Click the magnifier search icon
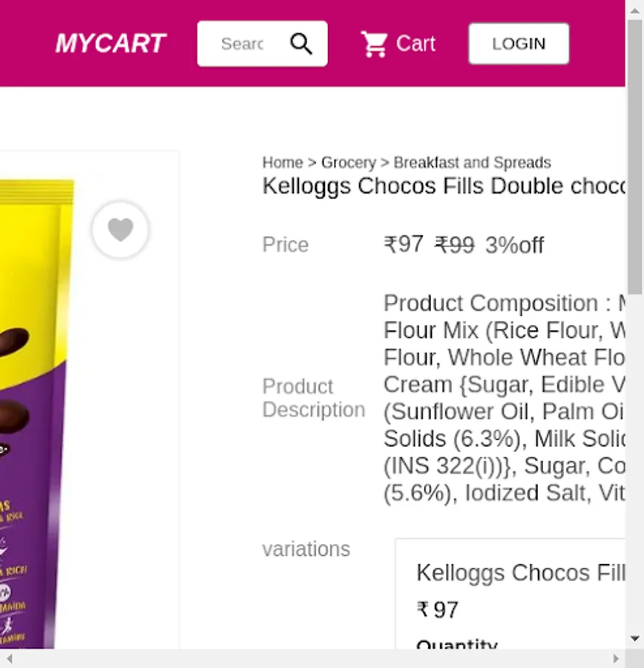 [301, 44]
